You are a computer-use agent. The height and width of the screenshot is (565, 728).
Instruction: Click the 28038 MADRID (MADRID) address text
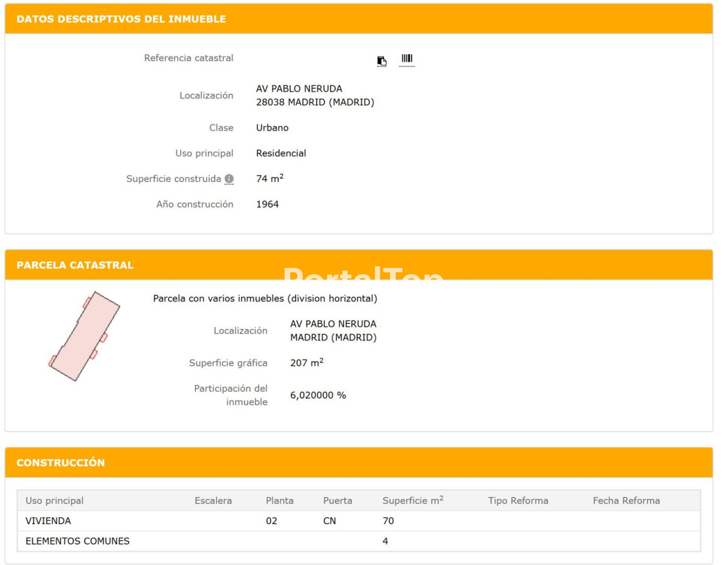(x=315, y=103)
